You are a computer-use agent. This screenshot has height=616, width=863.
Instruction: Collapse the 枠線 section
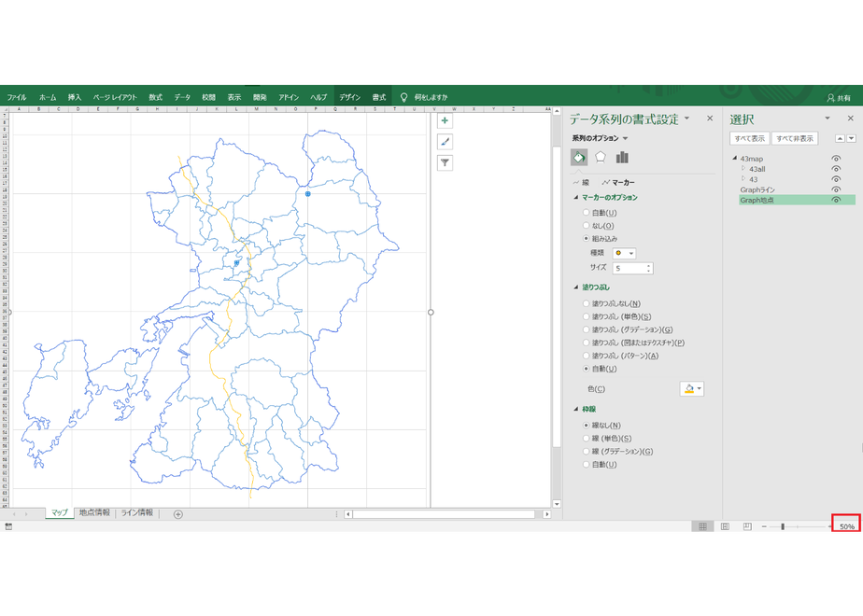(x=575, y=409)
